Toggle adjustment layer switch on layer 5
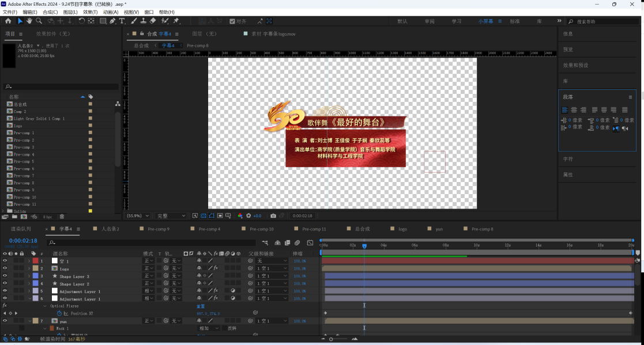This screenshot has height=345, width=644. 233,291
